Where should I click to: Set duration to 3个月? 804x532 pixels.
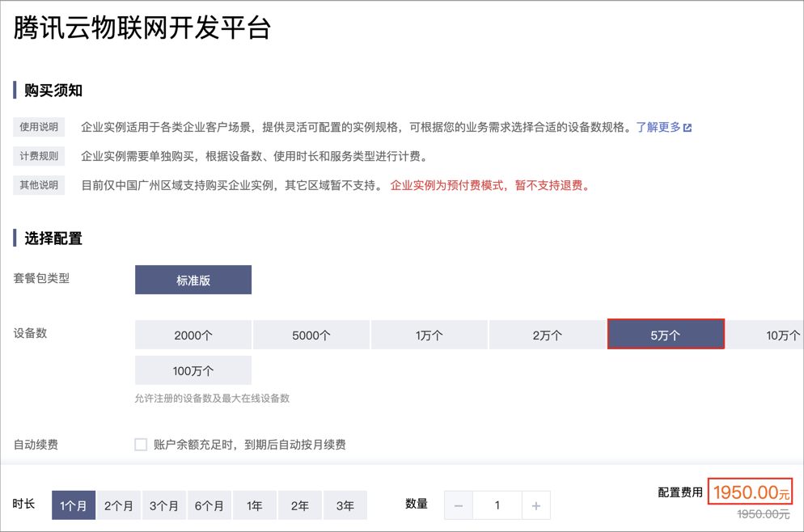(x=164, y=505)
